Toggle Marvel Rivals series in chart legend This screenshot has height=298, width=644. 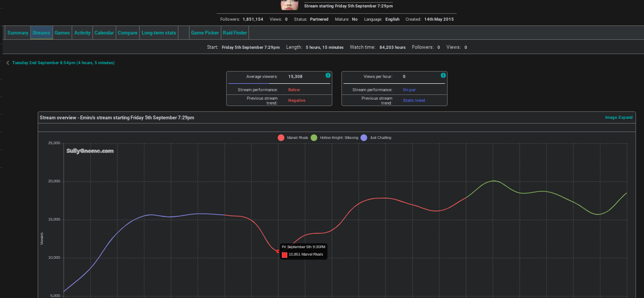pyautogui.click(x=293, y=138)
